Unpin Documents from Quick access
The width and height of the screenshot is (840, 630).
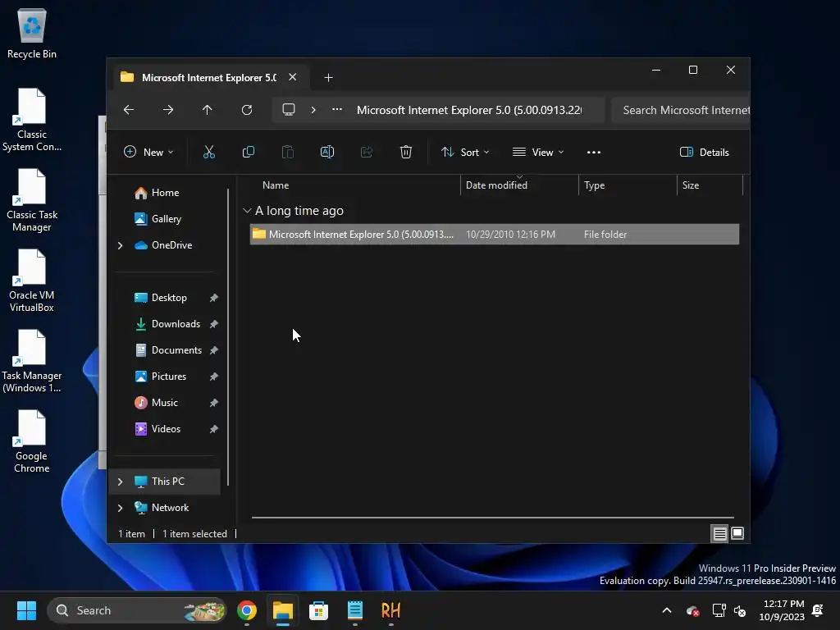tap(214, 350)
